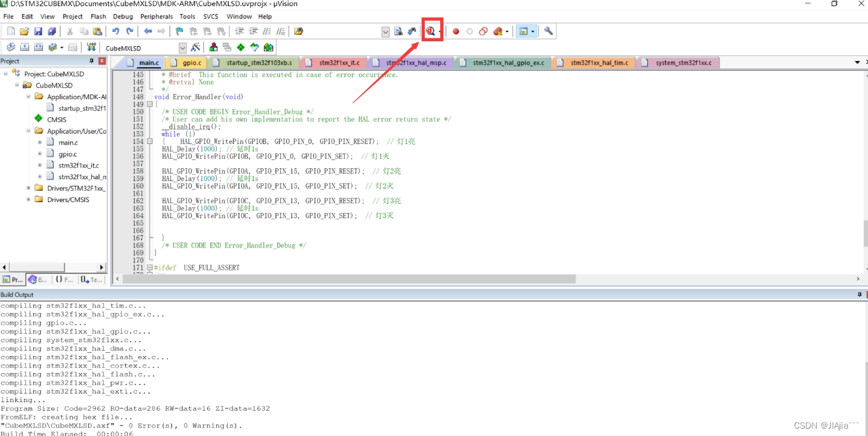Switch to the stm32f1xx_hal_tim.c tab
This screenshot has width=868, height=436.
[594, 63]
